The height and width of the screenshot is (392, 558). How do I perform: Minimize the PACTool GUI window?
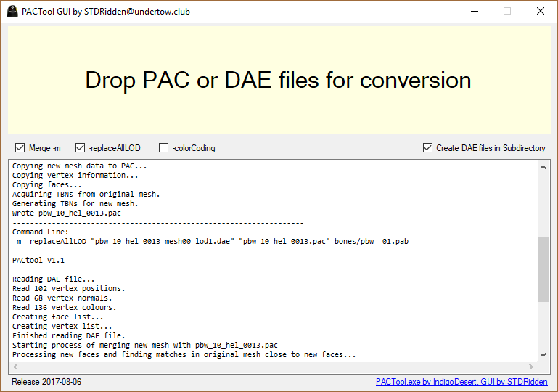474,12
